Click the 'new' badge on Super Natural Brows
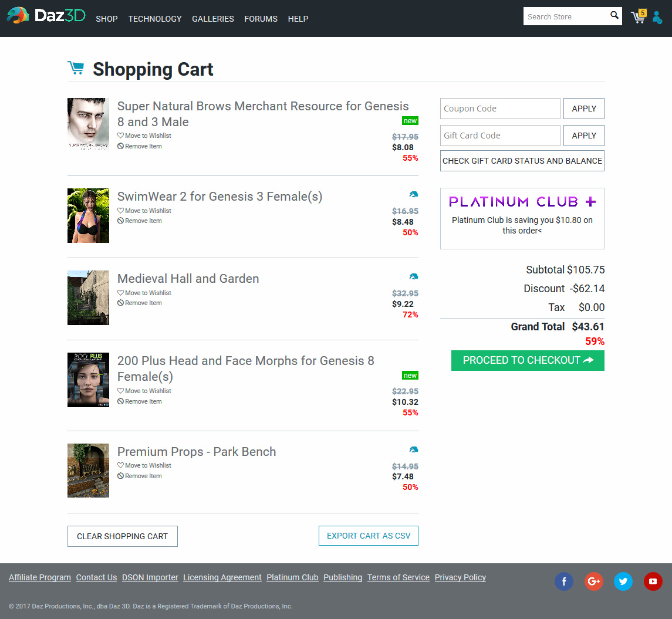The width and height of the screenshot is (672, 619). [x=410, y=120]
